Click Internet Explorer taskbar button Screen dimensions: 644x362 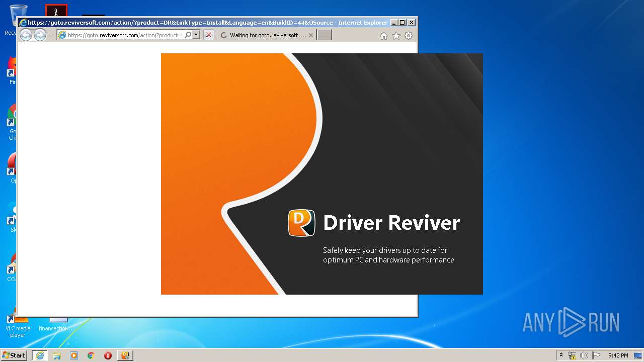[40, 355]
